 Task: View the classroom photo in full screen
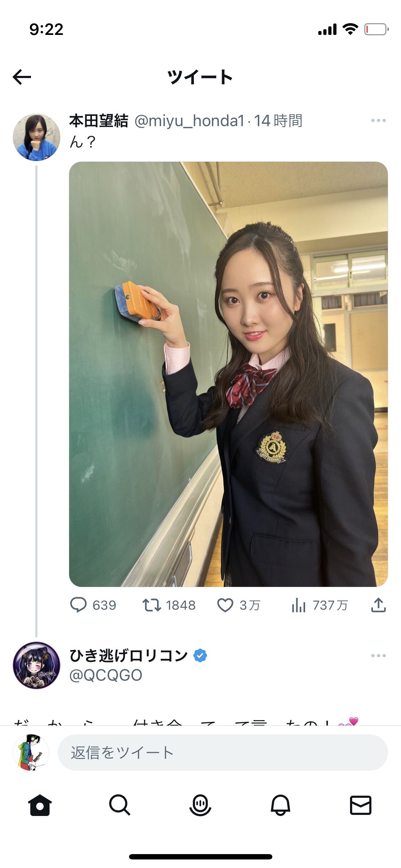pos(228,374)
